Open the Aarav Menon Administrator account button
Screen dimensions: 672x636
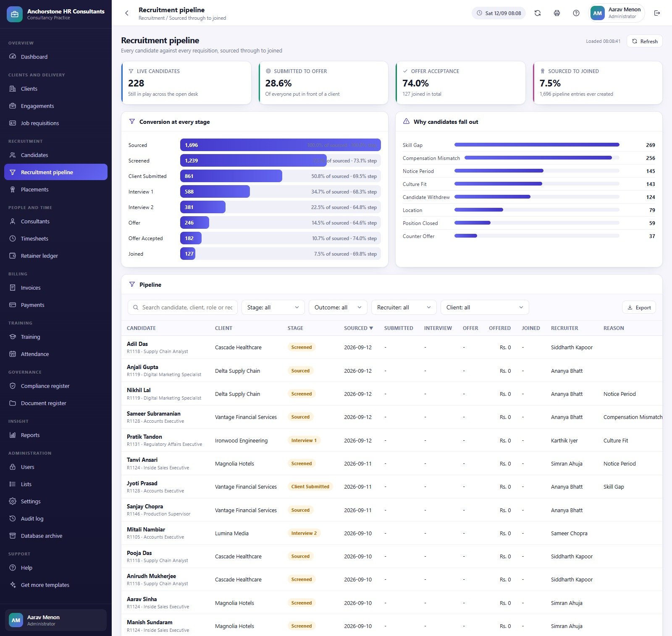pos(617,13)
